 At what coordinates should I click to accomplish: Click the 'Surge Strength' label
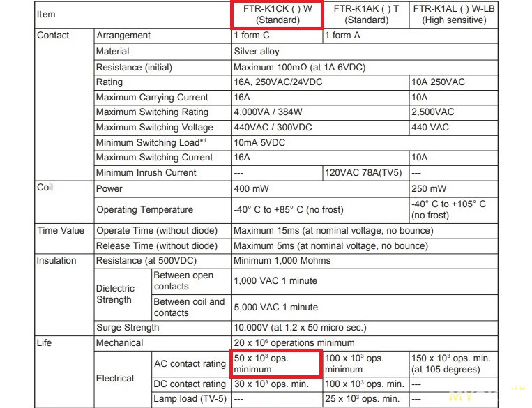click(162, 328)
